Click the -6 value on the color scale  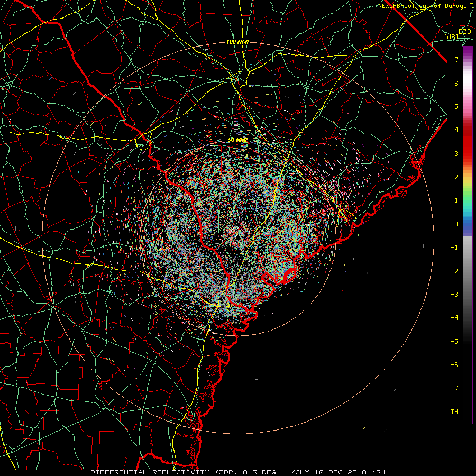454,365
